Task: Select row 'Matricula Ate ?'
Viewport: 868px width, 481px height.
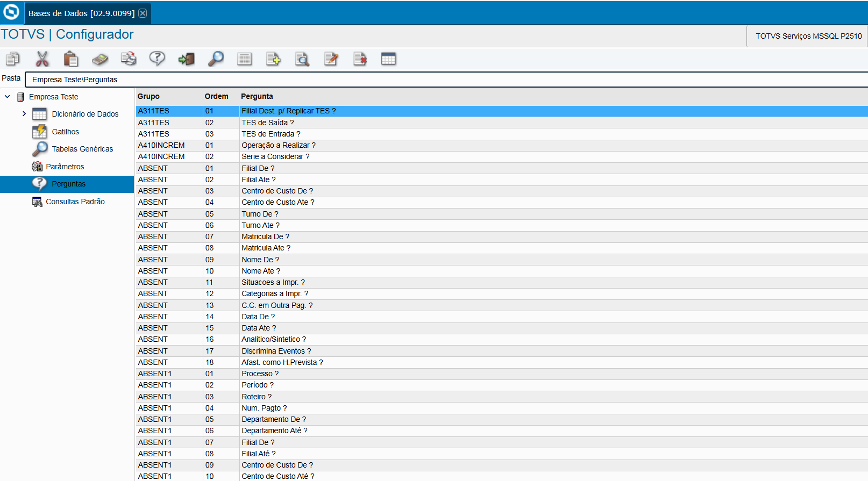Action: point(501,248)
